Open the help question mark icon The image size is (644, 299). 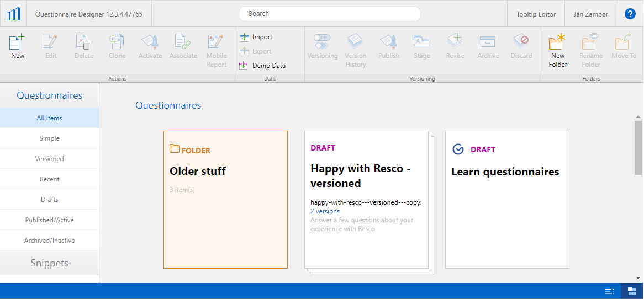630,14
